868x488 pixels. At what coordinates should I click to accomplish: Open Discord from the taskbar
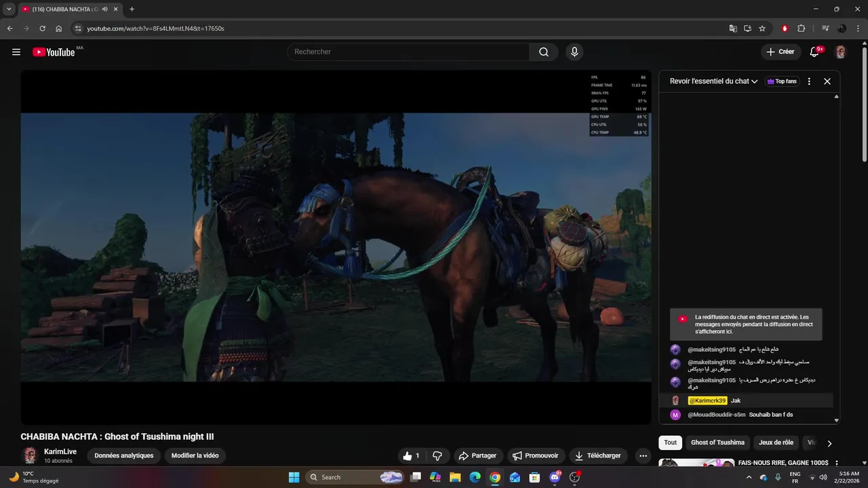click(x=555, y=477)
